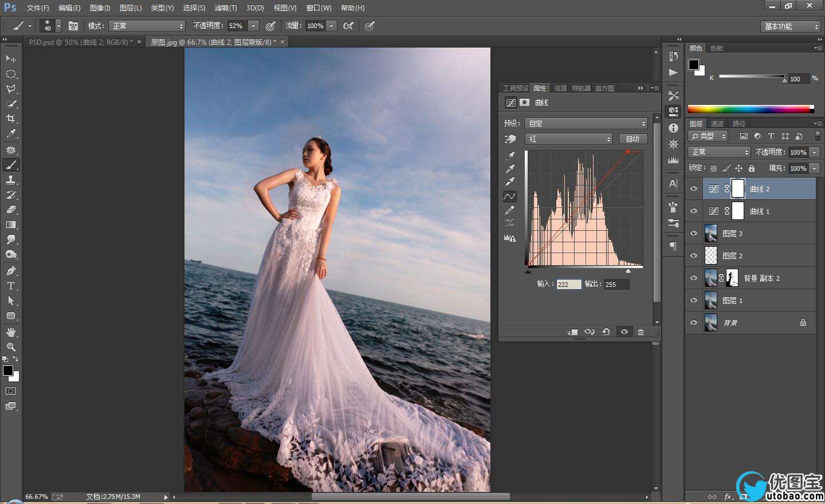Delete the adjustment layer with trash icon

(x=641, y=332)
